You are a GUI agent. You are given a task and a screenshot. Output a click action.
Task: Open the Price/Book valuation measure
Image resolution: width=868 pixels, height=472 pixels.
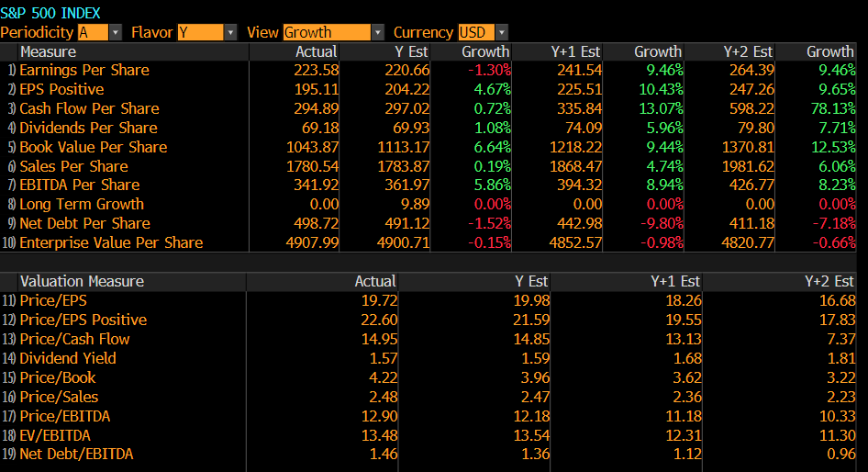(58, 378)
